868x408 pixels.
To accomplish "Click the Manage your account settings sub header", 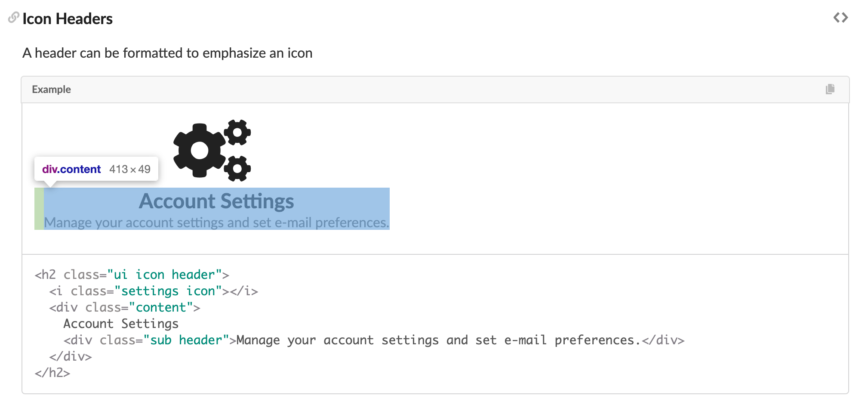I will tap(216, 222).
